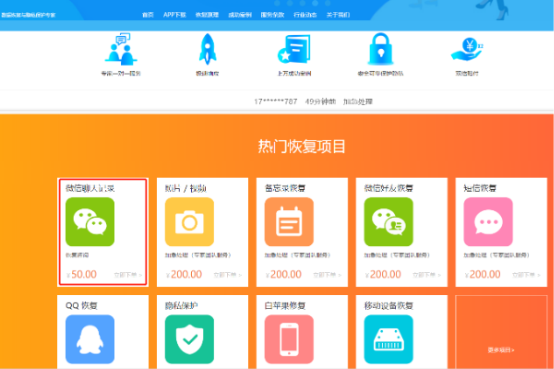This screenshot has height=369, width=554.
Task: Click the padlock privacy protection icon
Action: (381, 49)
